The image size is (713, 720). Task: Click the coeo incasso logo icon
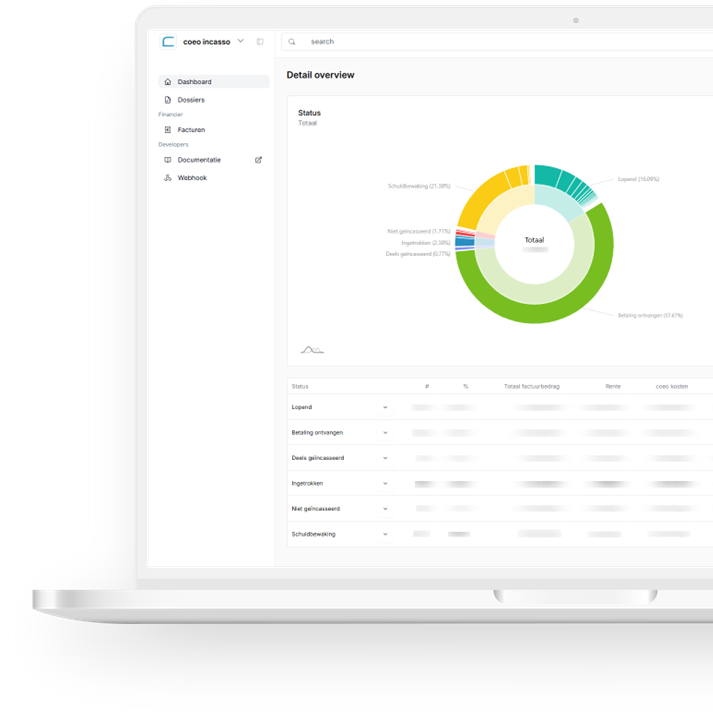(x=168, y=42)
